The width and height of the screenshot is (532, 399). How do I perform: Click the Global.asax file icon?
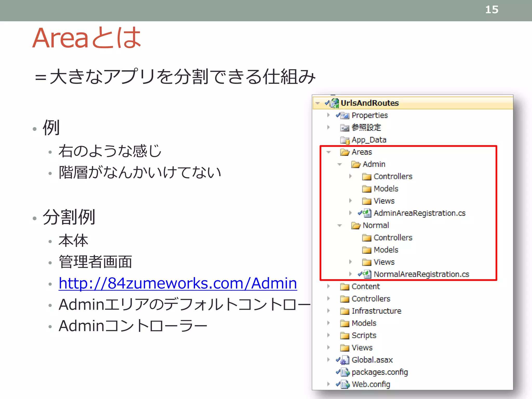click(345, 360)
